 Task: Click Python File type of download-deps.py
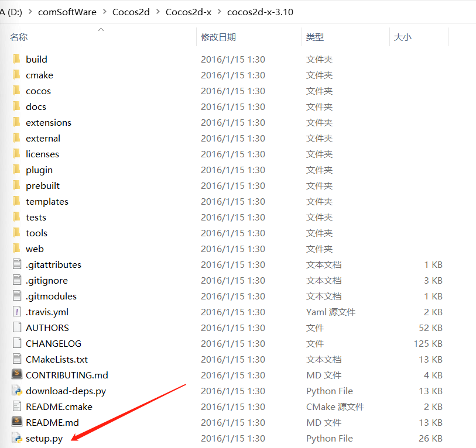[330, 391]
